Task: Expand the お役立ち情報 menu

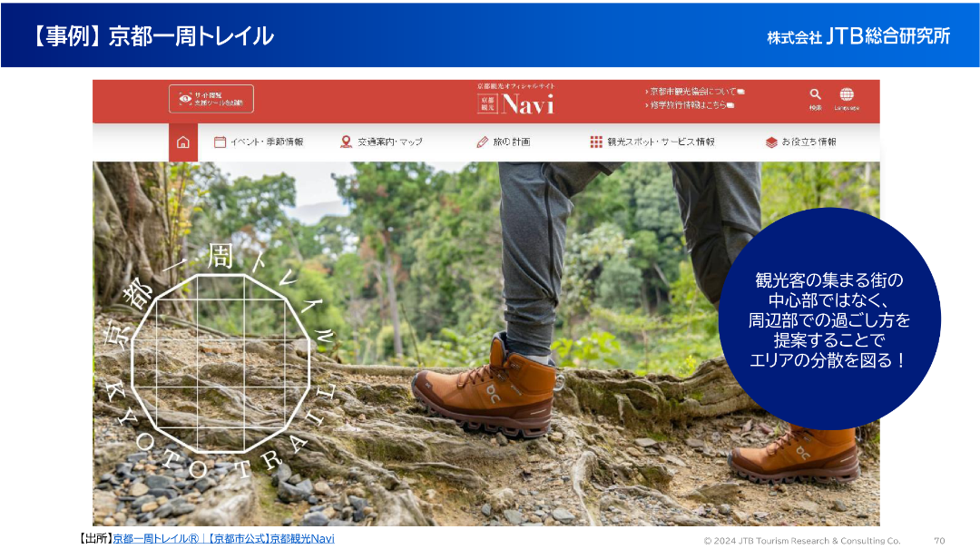Action: [809, 142]
